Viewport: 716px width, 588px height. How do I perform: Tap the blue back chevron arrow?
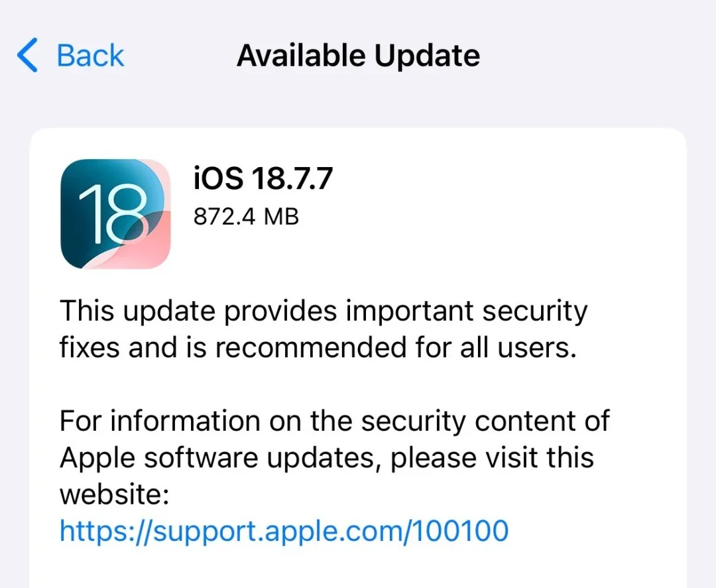pos(27,55)
